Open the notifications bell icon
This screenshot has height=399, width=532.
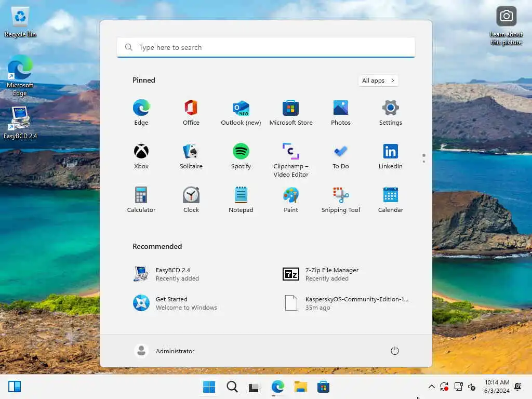(518, 387)
